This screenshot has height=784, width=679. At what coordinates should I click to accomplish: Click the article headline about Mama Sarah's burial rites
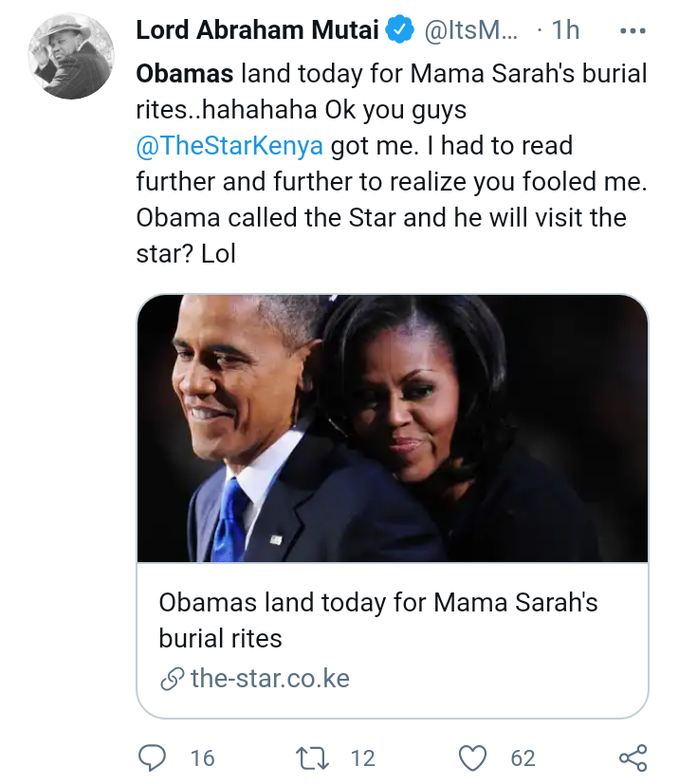[378, 620]
